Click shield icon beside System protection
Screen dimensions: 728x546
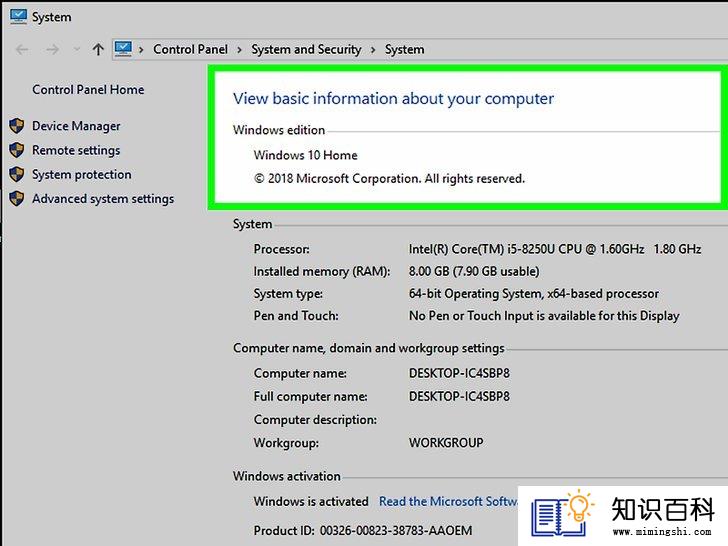(x=17, y=174)
